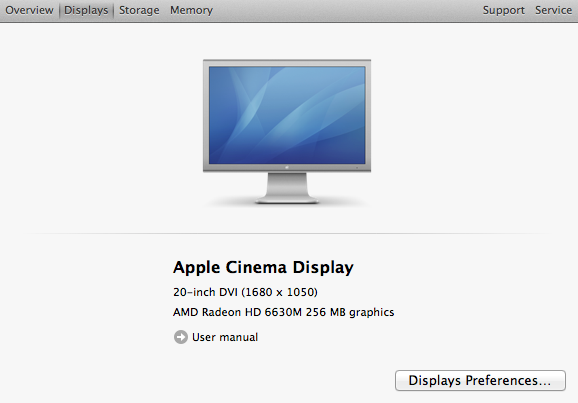The image size is (578, 403).
Task: Go to the Memory tab
Action: [191, 10]
